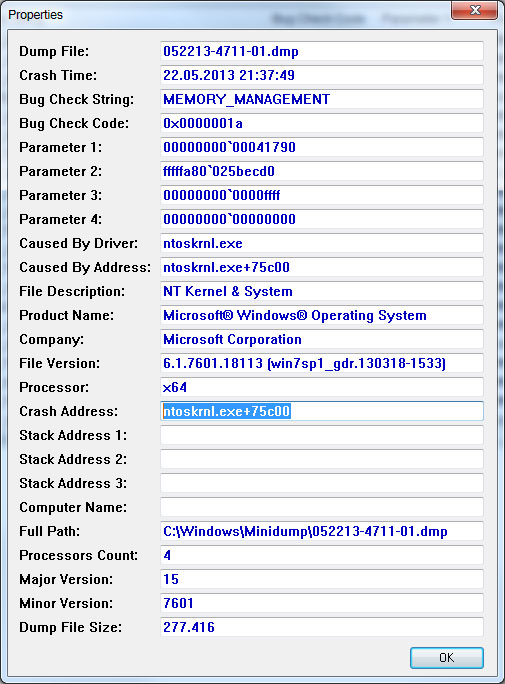Click the Bug Check Code field

point(322,123)
